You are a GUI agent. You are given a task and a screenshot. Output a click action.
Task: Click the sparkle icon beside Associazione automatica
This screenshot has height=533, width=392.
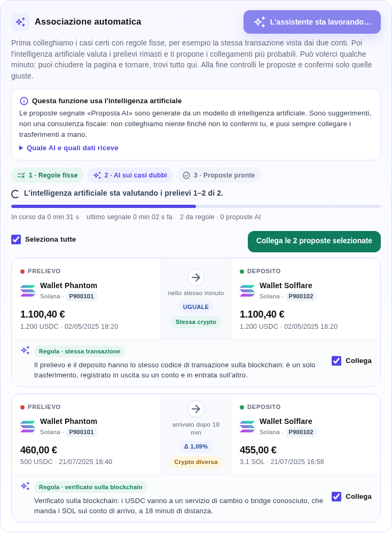click(20, 22)
